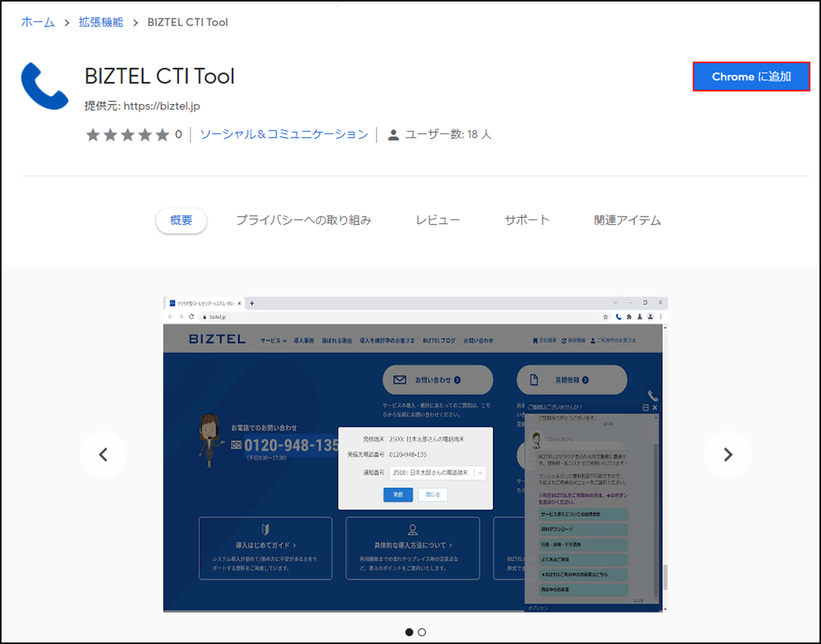Screen dimensions: 821x644
Task: Switch to プライバシーへの取り組み tab
Action: [304, 220]
